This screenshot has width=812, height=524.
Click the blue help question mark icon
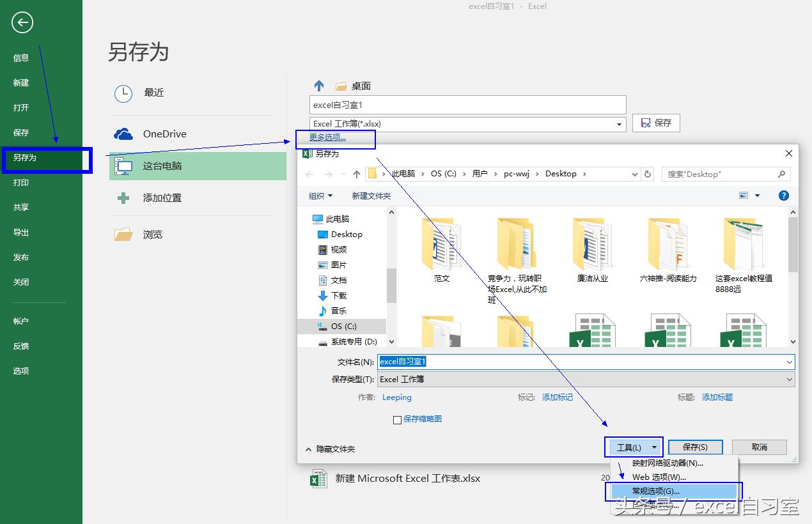[784, 196]
